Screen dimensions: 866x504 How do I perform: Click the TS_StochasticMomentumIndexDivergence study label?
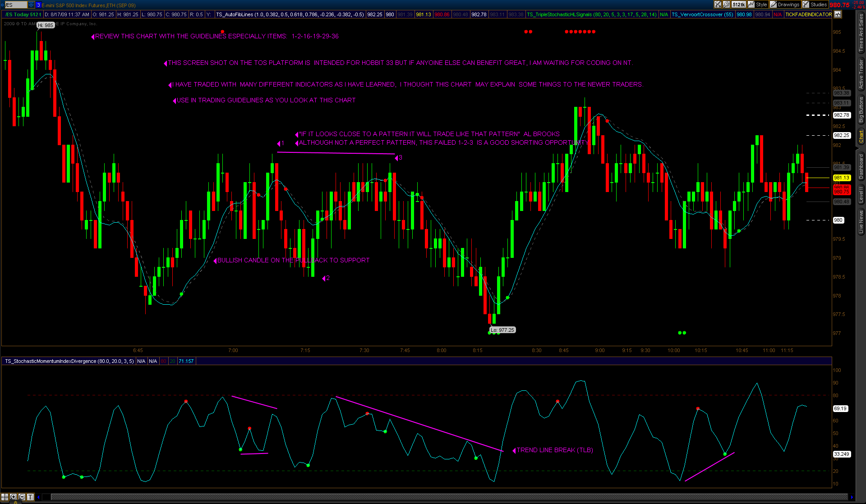pyautogui.click(x=69, y=361)
